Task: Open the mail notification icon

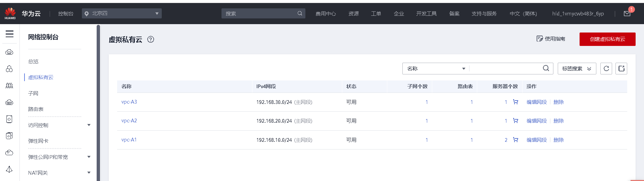Action: 627,14
